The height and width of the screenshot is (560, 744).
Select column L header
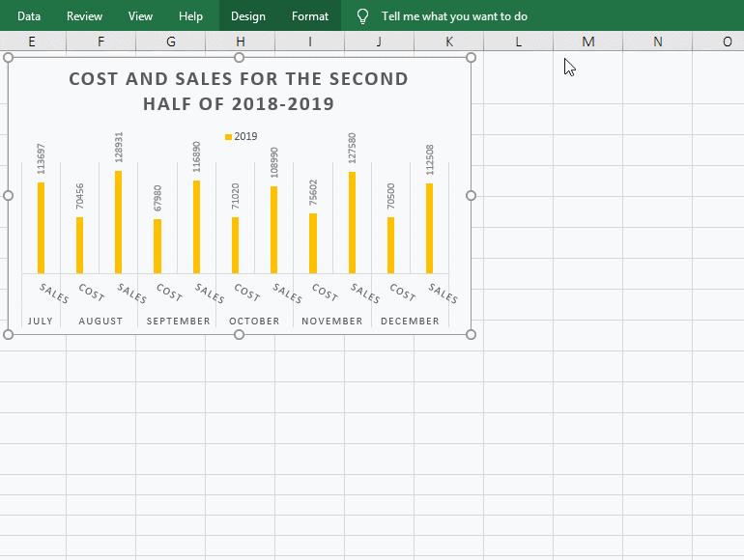(518, 42)
